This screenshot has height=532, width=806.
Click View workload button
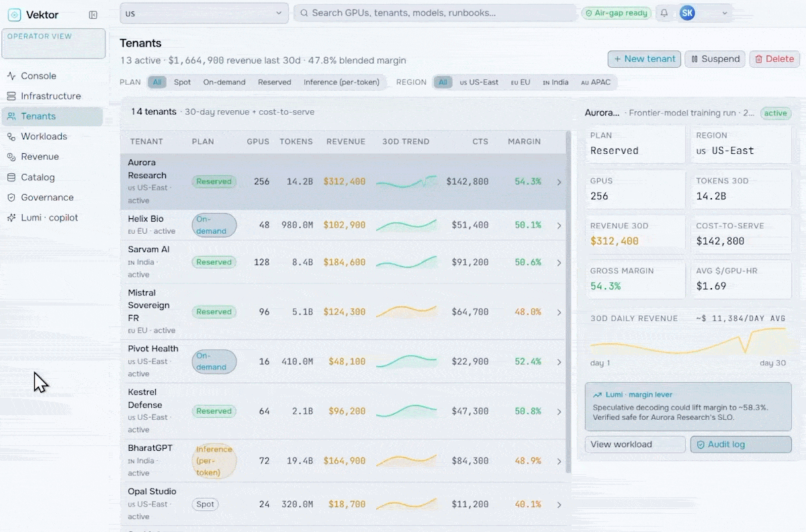coord(635,444)
